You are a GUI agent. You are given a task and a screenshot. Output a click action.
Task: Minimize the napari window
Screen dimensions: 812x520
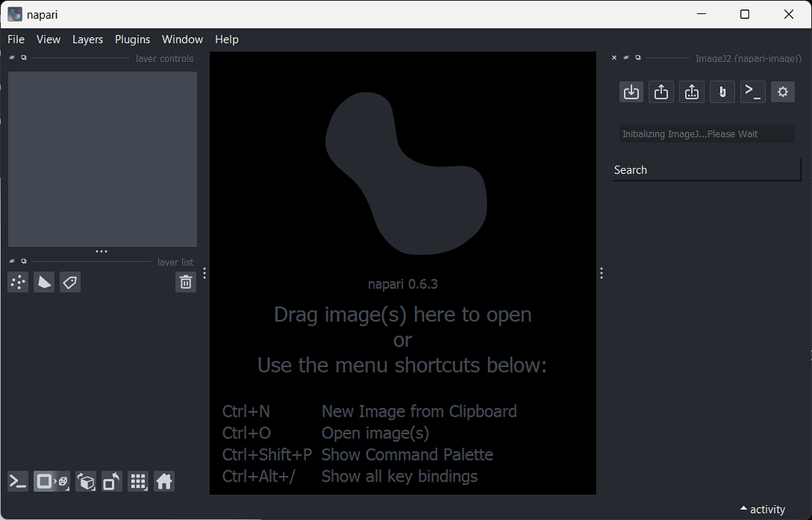tap(701, 14)
